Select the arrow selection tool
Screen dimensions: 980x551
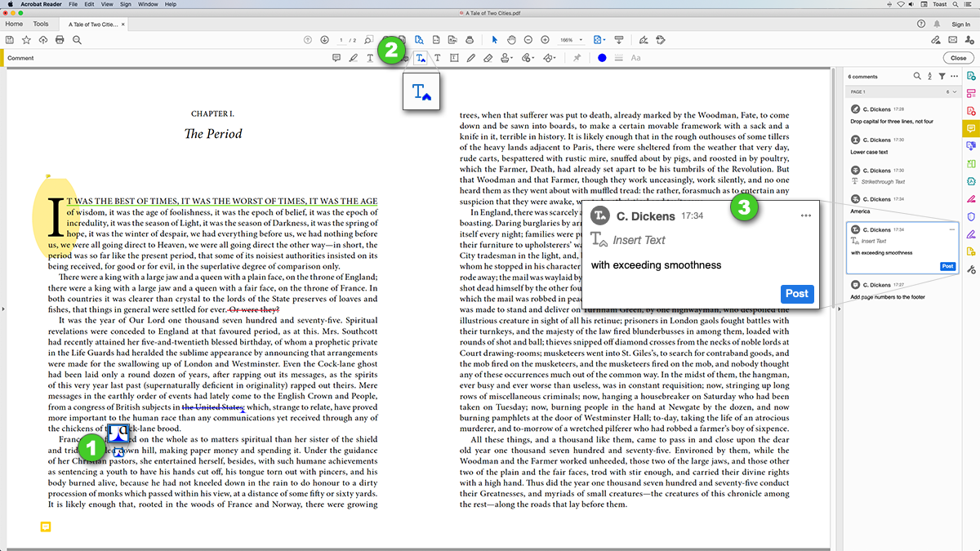(x=494, y=39)
